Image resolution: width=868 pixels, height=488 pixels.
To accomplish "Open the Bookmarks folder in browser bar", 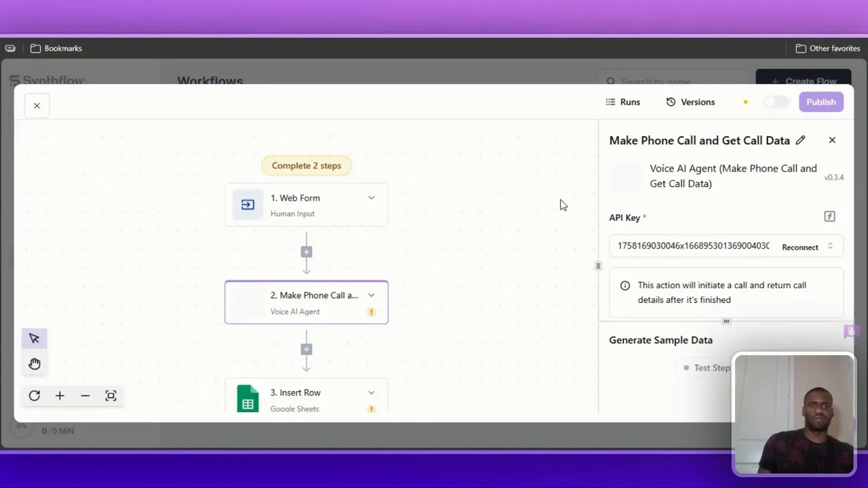I will pyautogui.click(x=56, y=49).
